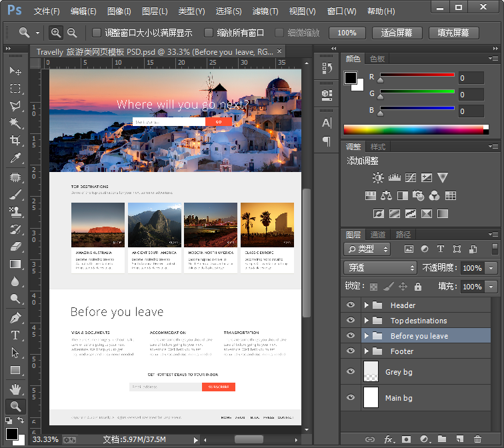The height and width of the screenshot is (448, 504).
Task: Check the zoom all windows option
Action: [209, 33]
